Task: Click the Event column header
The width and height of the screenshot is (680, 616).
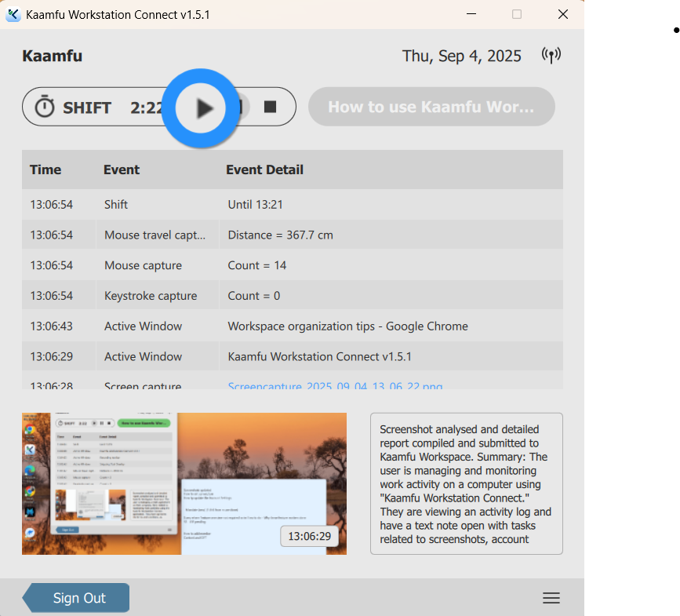Action: [122, 169]
